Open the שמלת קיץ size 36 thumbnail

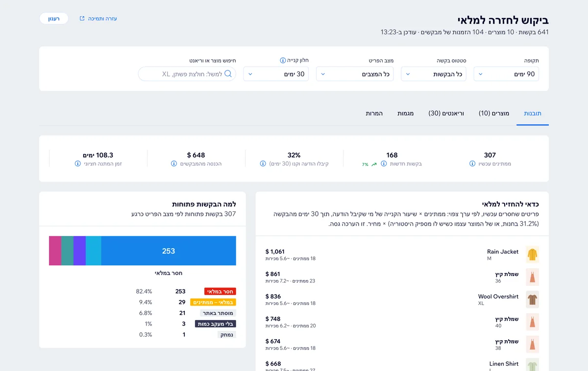pyautogui.click(x=532, y=277)
